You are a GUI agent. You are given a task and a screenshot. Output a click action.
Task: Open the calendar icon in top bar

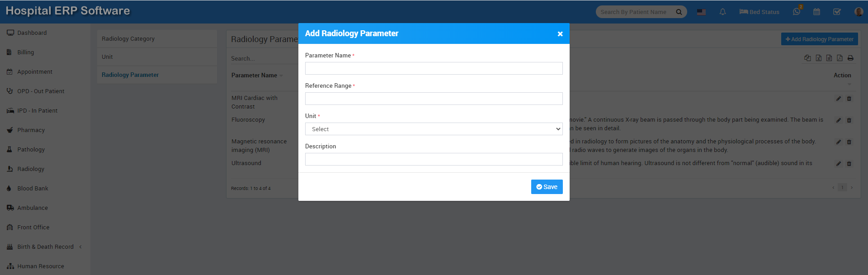816,12
